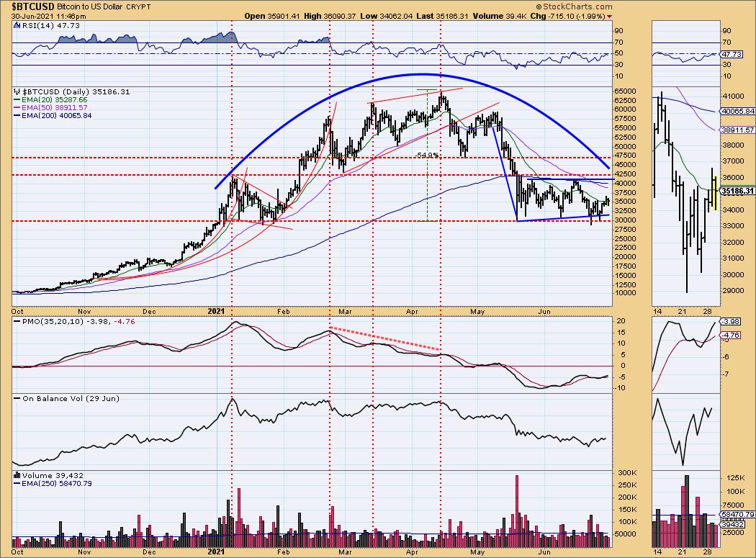The image size is (756, 558).
Task: Click the candlestick icon beside $BTCUSD (Daily)
Action: click(x=17, y=91)
